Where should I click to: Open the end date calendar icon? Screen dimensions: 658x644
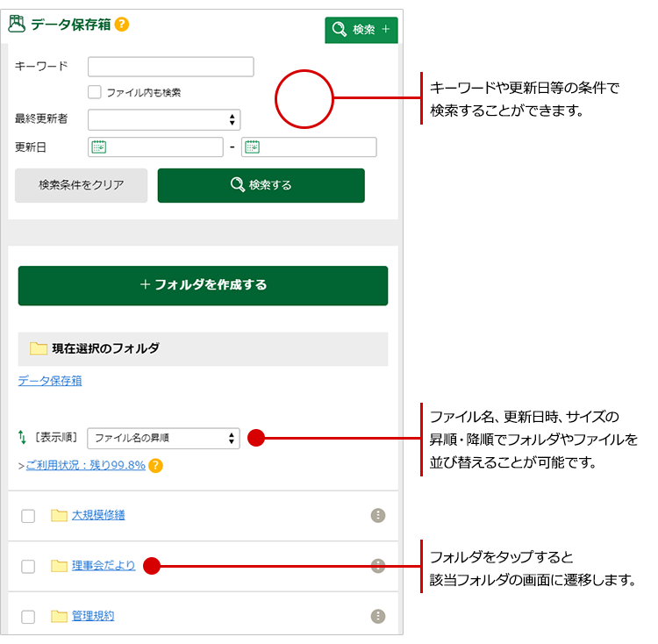[253, 147]
